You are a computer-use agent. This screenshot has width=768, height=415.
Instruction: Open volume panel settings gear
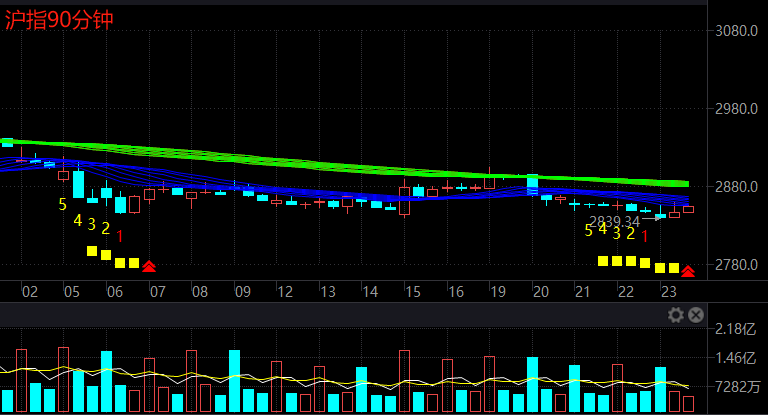pos(676,315)
